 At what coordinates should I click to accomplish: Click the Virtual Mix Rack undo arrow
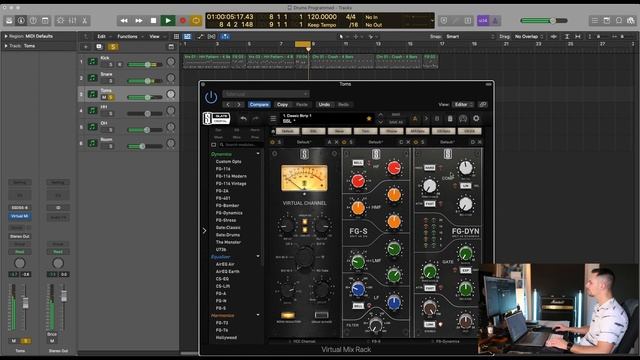243,119
